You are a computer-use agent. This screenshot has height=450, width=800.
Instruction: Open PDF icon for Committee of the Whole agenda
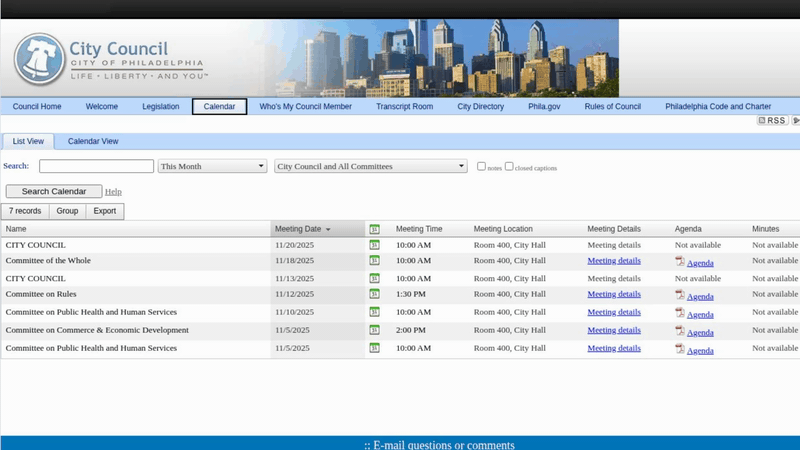coord(680,261)
